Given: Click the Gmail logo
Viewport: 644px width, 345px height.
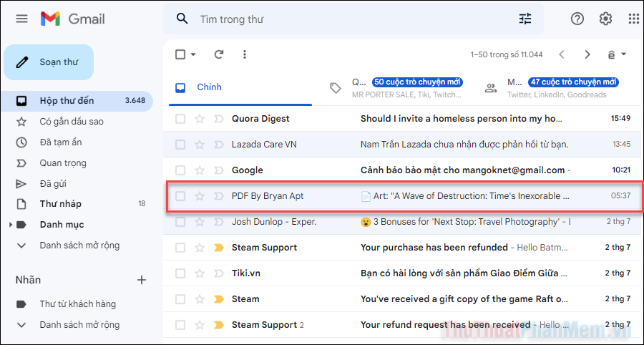Looking at the screenshot, I should 73,19.
